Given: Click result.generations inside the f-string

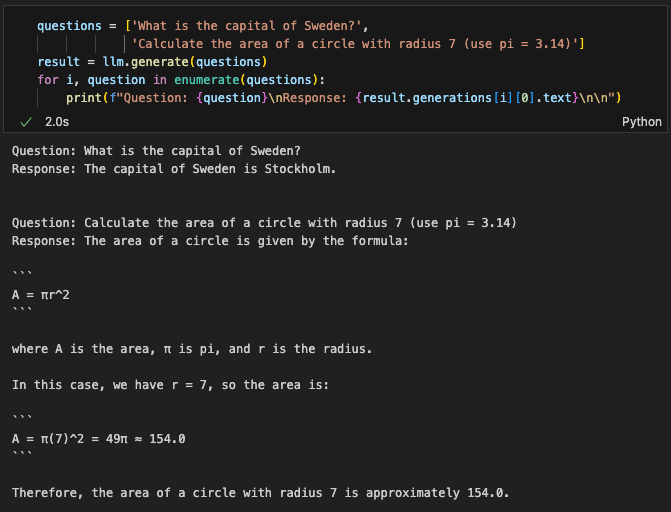Looking at the screenshot, I should coord(427,98).
